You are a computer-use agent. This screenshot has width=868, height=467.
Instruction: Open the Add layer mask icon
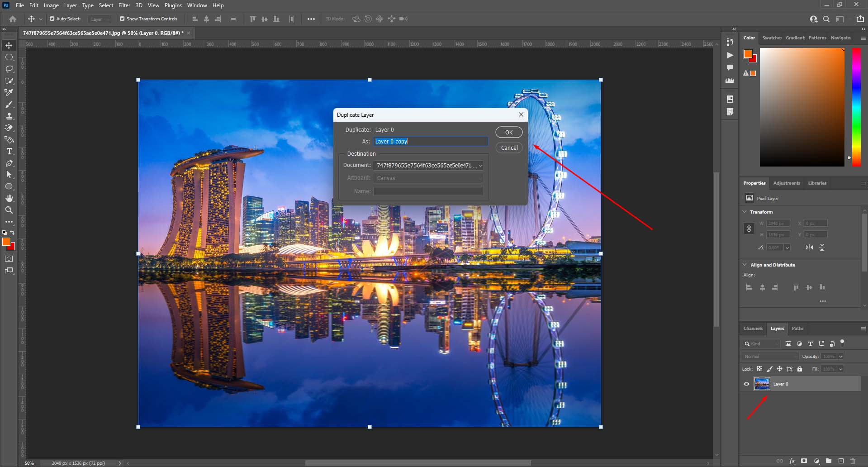click(804, 461)
